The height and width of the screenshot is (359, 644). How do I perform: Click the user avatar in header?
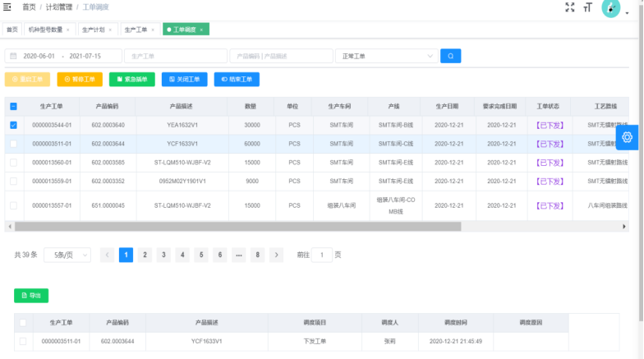(610, 8)
